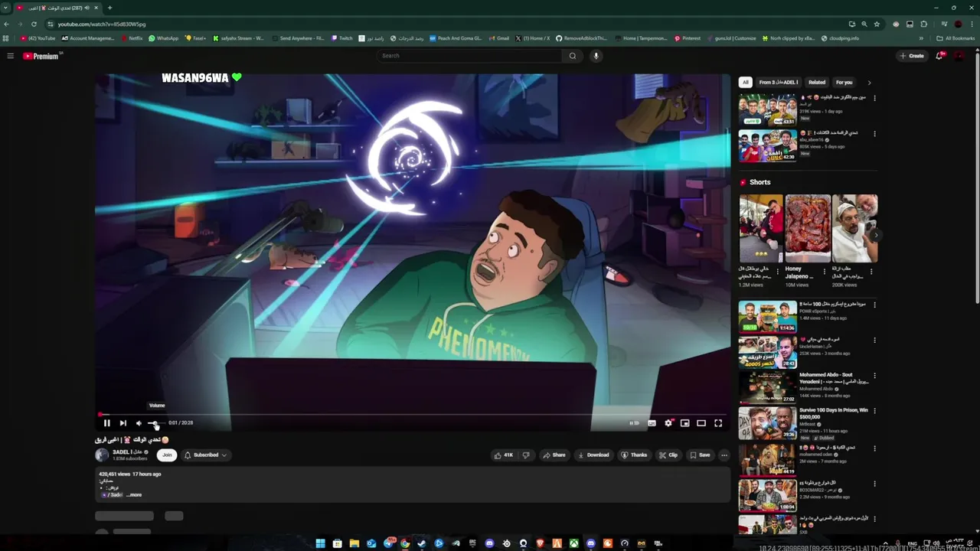Click the search magnifier button

(x=572, y=56)
